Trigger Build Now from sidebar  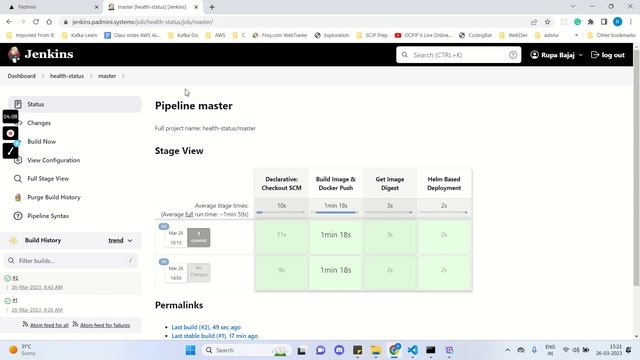(x=41, y=142)
